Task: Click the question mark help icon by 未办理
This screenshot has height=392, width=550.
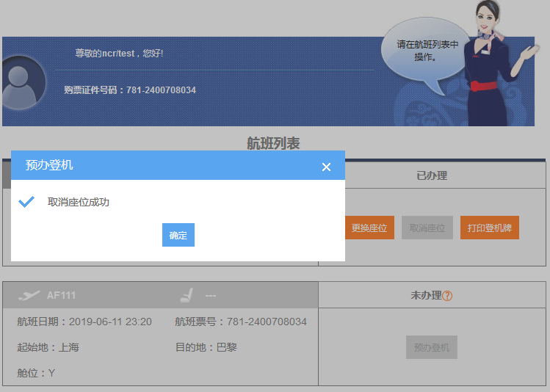Action: (x=447, y=296)
